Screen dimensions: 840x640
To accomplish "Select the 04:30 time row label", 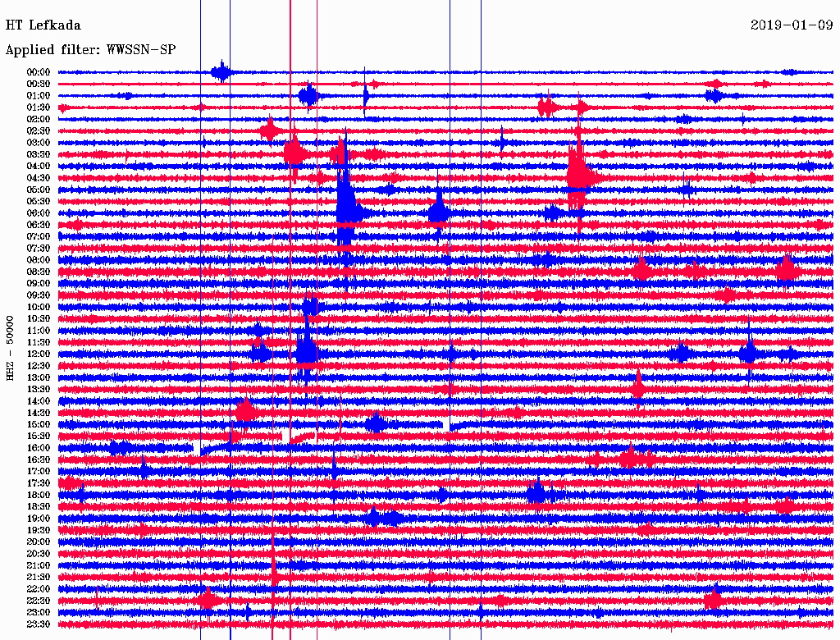I will tap(39, 178).
